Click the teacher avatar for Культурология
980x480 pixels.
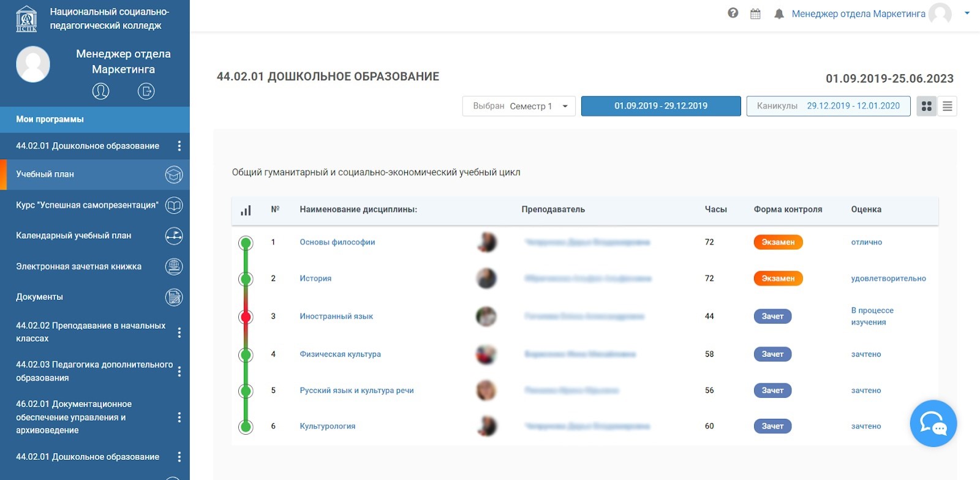click(x=486, y=426)
